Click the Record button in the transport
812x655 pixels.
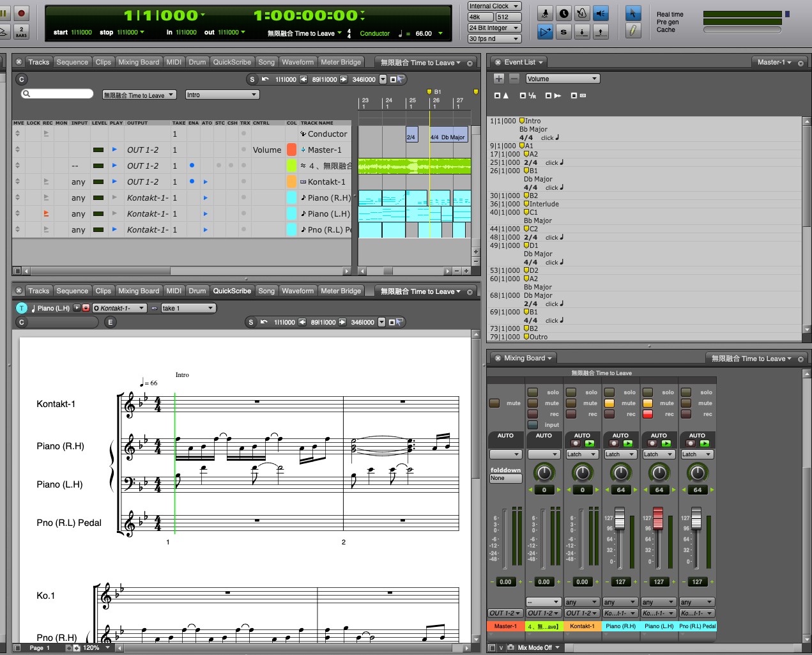21,13
